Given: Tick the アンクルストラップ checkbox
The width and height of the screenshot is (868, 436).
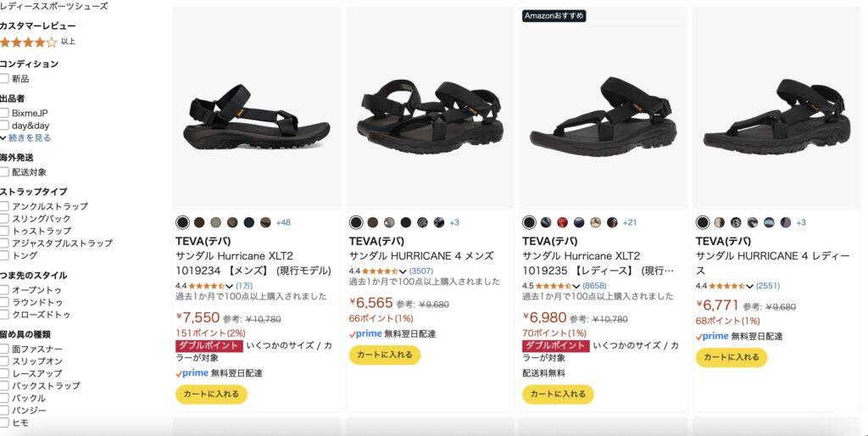Looking at the screenshot, I should (x=4, y=206).
